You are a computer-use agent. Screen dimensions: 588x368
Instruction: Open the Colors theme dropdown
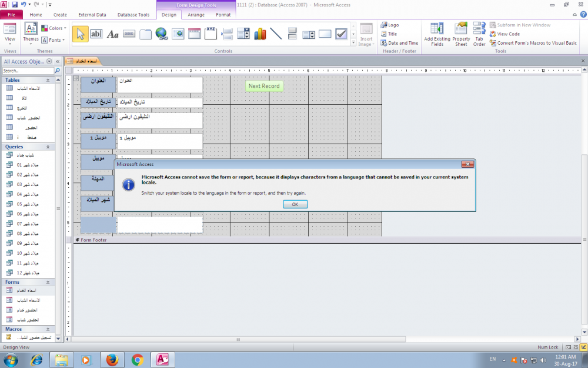(x=54, y=28)
